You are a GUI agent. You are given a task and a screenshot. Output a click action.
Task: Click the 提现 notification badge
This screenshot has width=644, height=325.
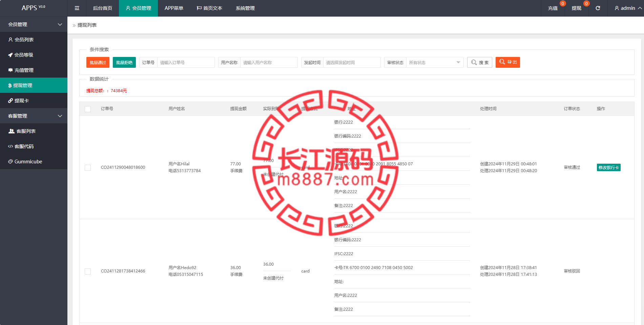click(586, 3)
